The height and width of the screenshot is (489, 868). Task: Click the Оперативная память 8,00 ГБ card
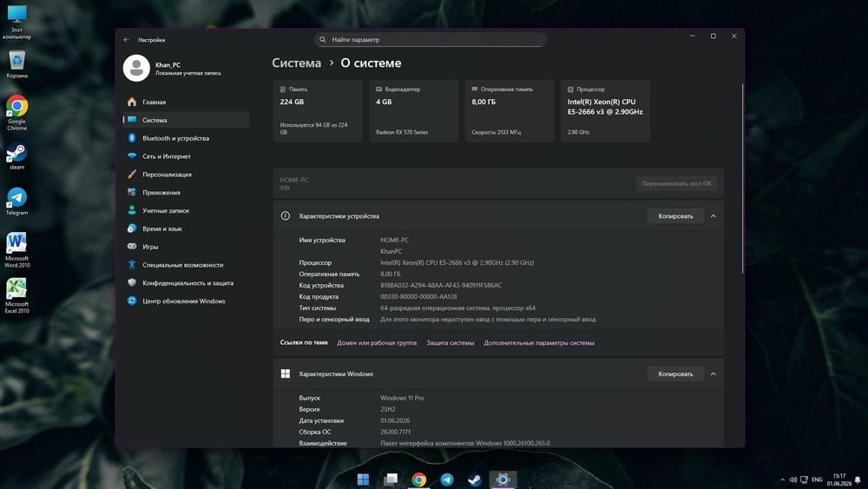[510, 111]
